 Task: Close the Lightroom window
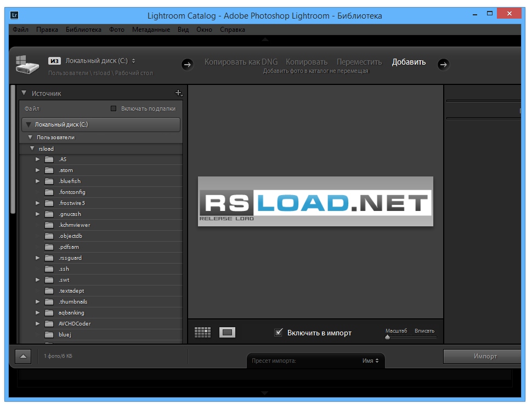click(x=509, y=14)
